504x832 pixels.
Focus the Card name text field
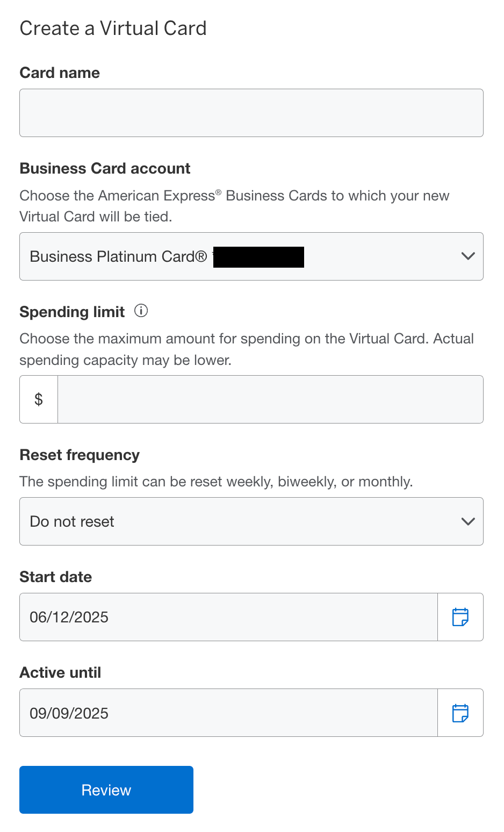[x=251, y=113]
